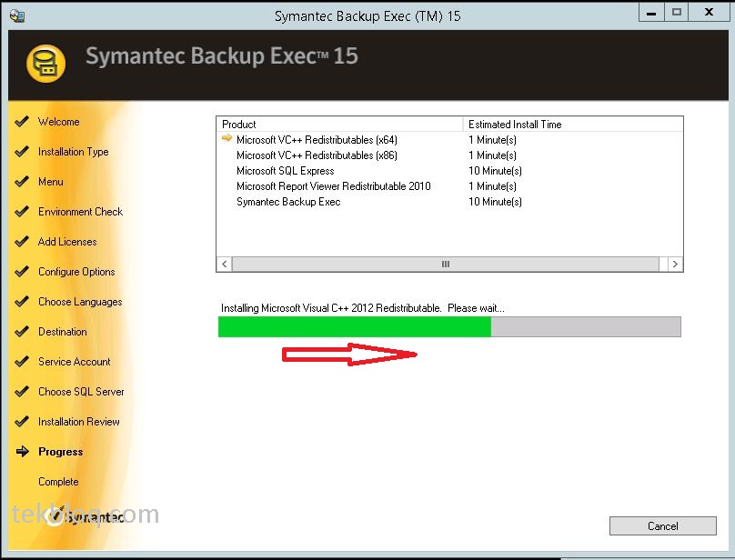Click the horizontal scrollbar thumb in product list
735x560 pixels.
click(x=446, y=264)
